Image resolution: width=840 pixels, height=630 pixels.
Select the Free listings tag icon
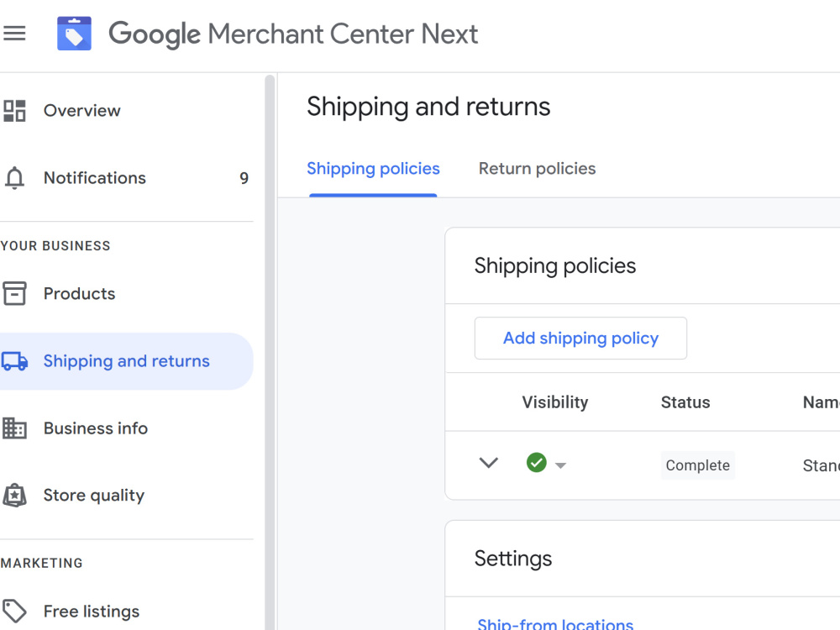(x=14, y=611)
